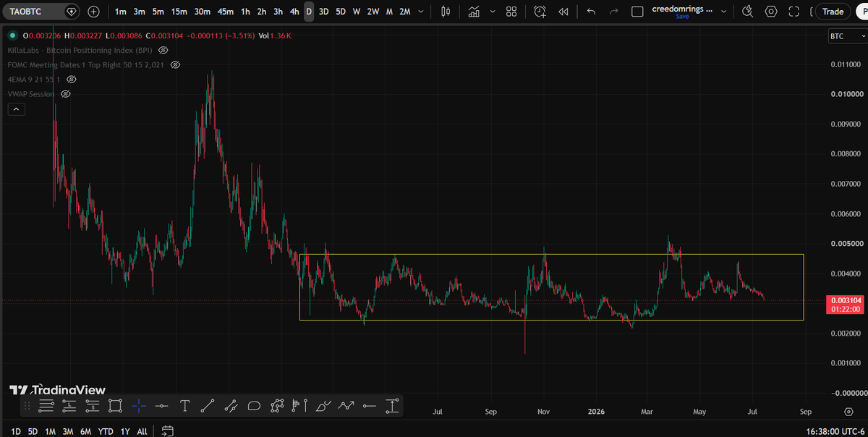The height and width of the screenshot is (437, 868).
Task: Switch to the 4h timeframe
Action: click(294, 12)
